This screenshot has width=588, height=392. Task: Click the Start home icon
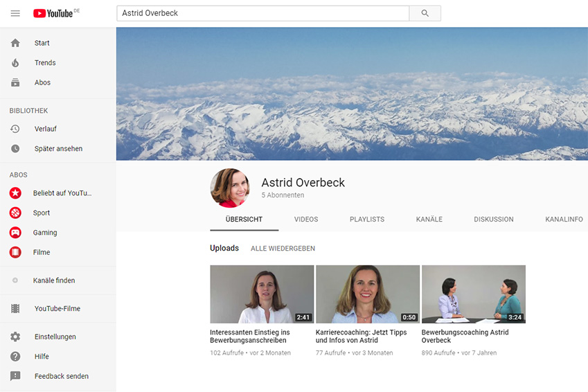click(x=15, y=43)
